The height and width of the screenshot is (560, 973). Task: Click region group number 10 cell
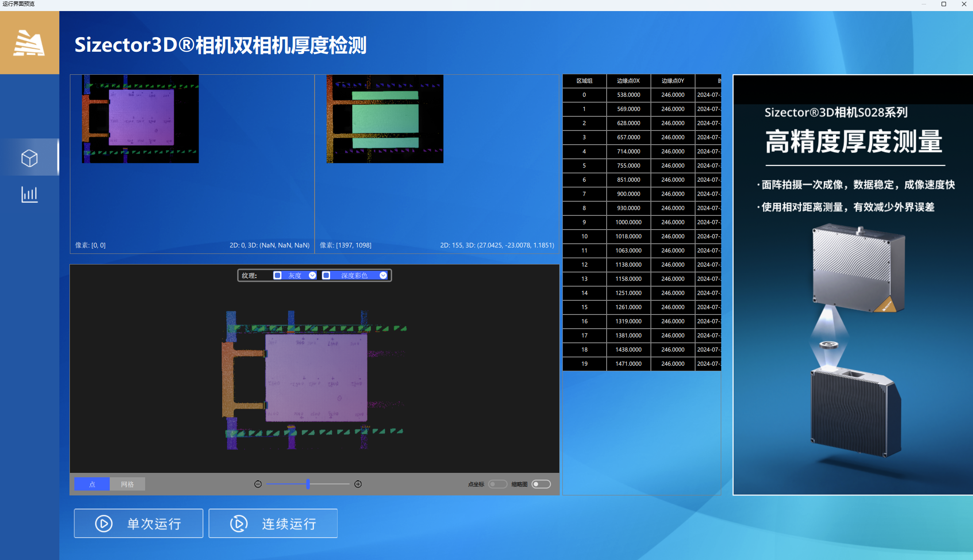(x=585, y=237)
